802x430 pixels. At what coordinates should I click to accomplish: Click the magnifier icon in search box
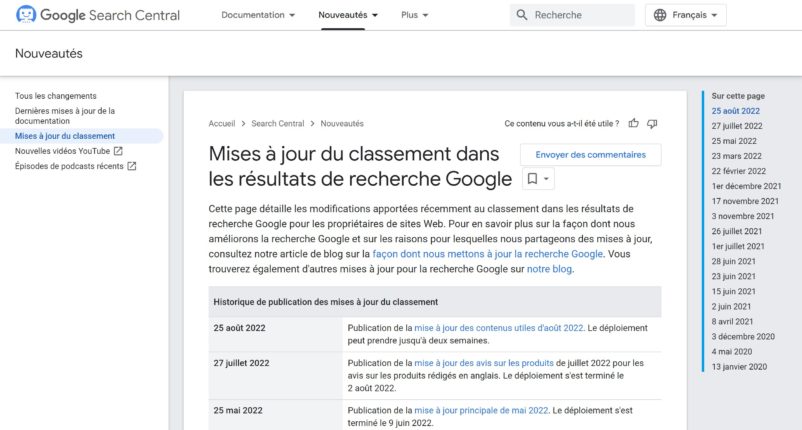[522, 15]
